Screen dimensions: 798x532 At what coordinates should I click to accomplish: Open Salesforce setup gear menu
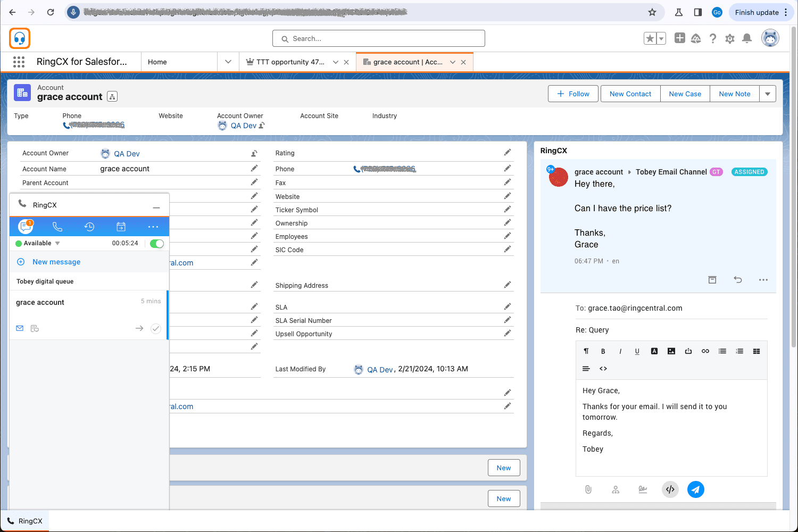click(730, 38)
